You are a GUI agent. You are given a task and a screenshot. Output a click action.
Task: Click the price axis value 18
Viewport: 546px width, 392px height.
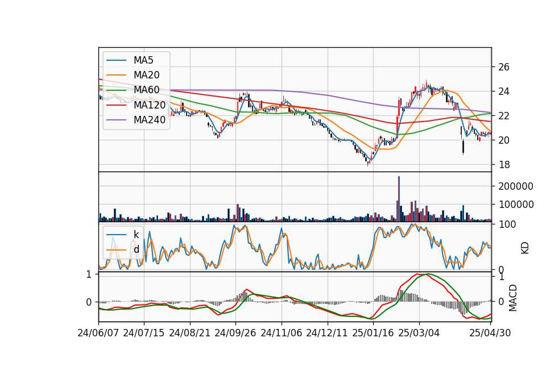pos(504,165)
